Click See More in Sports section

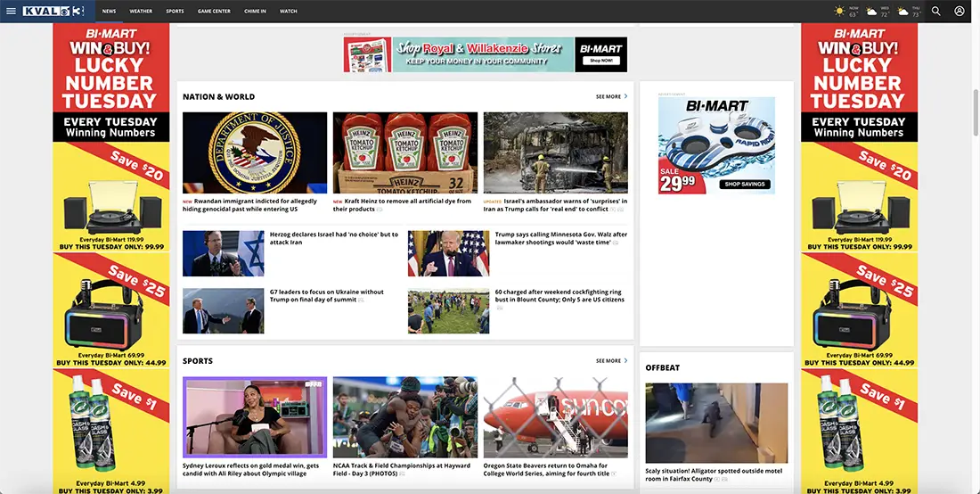(x=608, y=361)
